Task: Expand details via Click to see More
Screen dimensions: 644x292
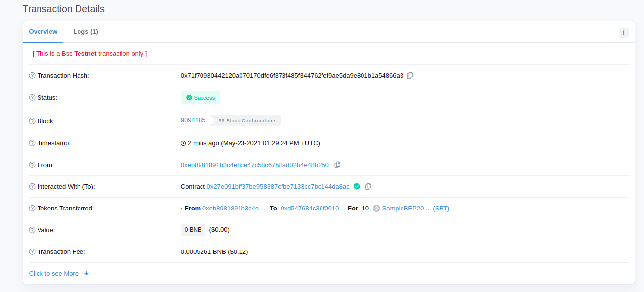Action: point(54,273)
